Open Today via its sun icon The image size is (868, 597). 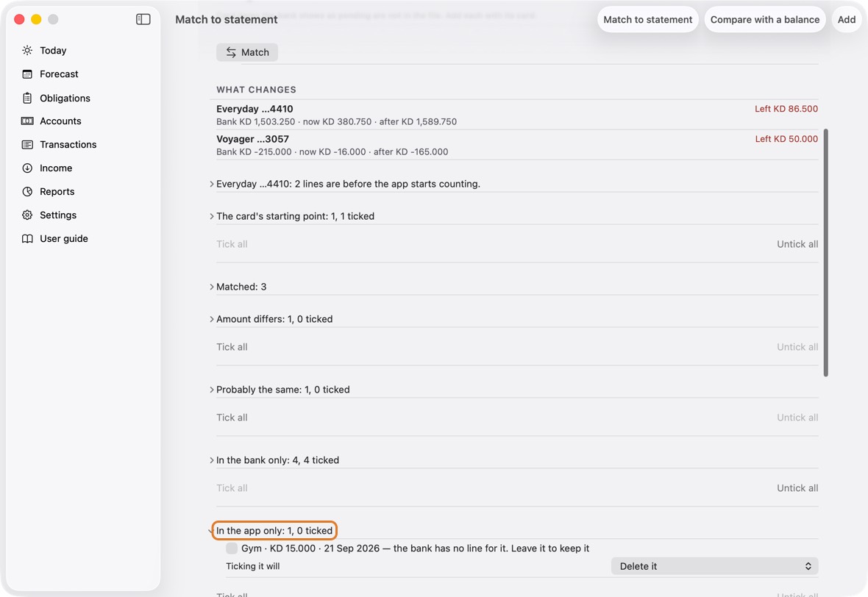pos(27,50)
